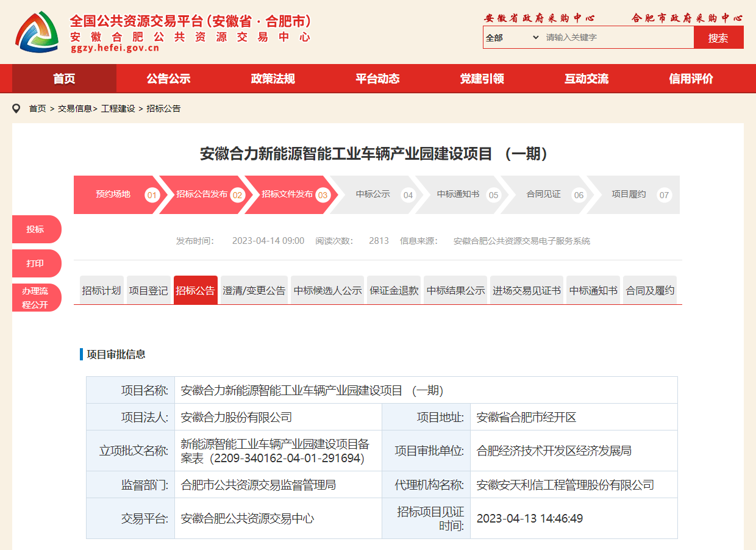The height and width of the screenshot is (550, 756).
Task: Switch to the 招标计划 tab
Action: tap(101, 290)
